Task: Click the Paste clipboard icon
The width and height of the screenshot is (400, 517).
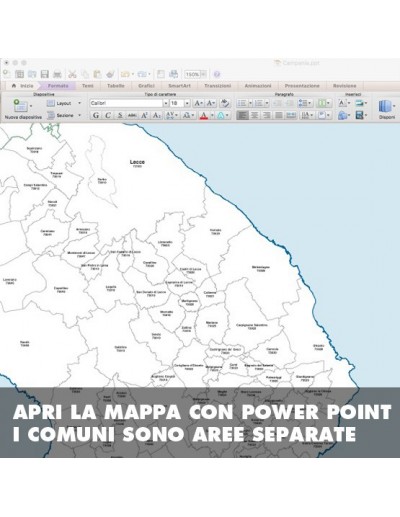Action: coord(97,74)
